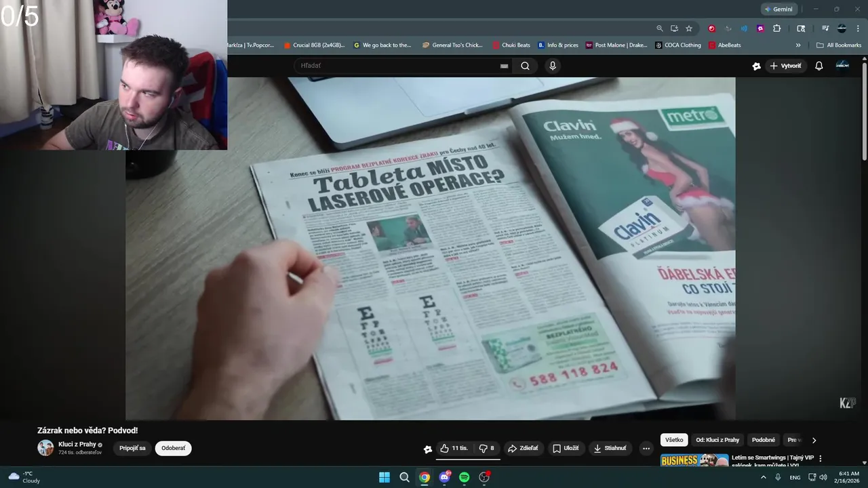
Task: Click the sparkle icon left of Vytvoriť
Action: [x=757, y=66]
